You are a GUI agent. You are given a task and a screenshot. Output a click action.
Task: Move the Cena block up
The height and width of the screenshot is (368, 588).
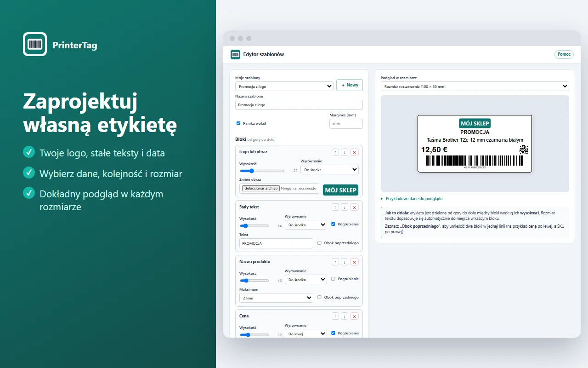coord(336,316)
